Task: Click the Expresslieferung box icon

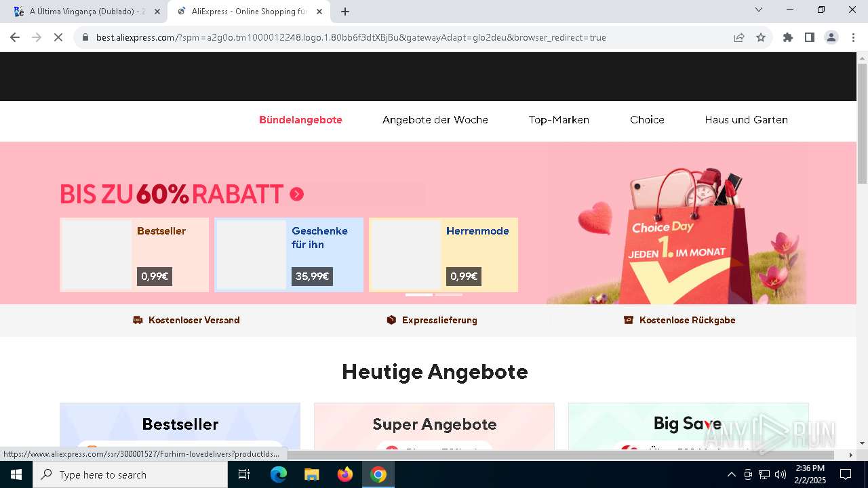Action: pos(391,320)
